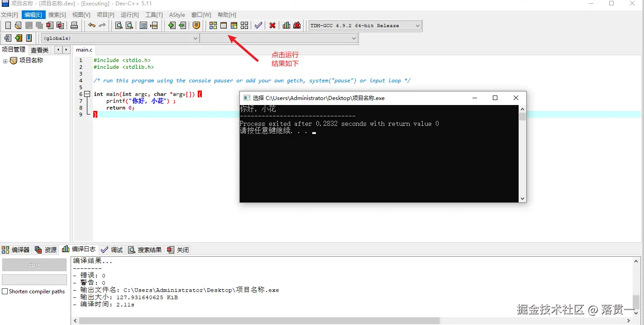Click the Find magnifier icon
This screenshot has width=644, height=325.
click(119, 25)
